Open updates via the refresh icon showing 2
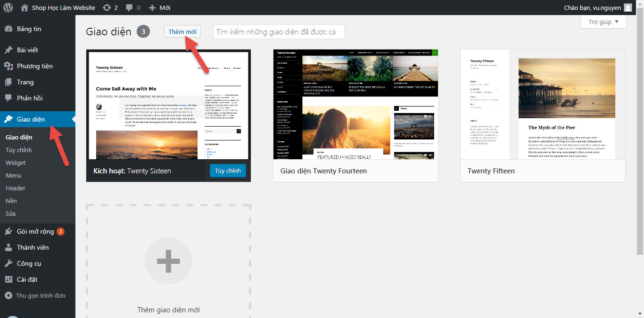Image resolution: width=644 pixels, height=318 pixels. [x=109, y=8]
